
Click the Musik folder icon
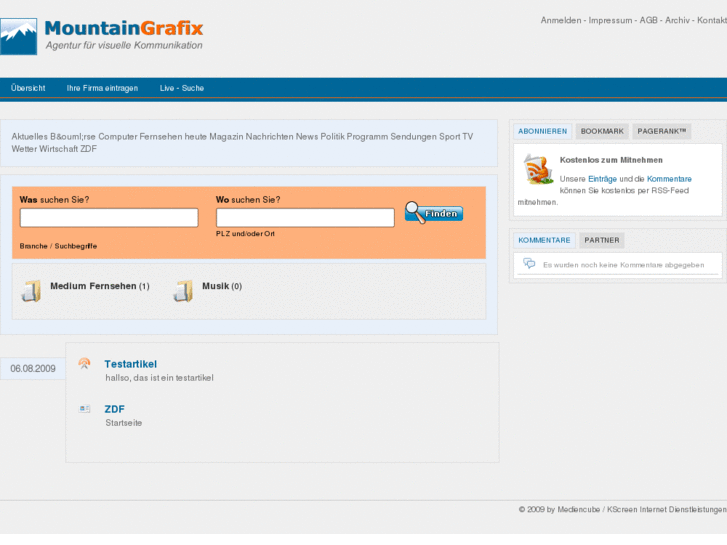[184, 290]
